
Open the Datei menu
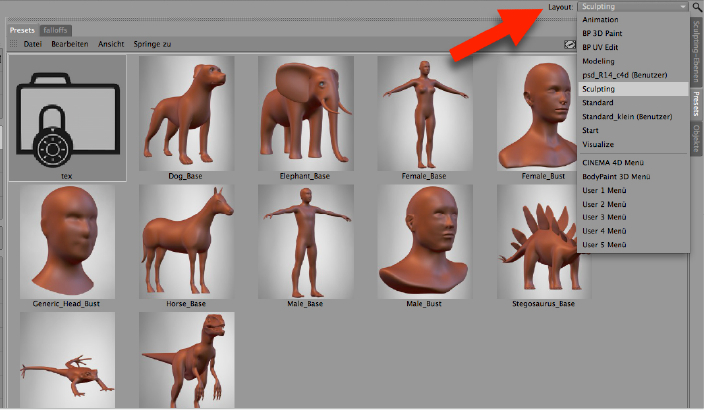click(x=32, y=45)
